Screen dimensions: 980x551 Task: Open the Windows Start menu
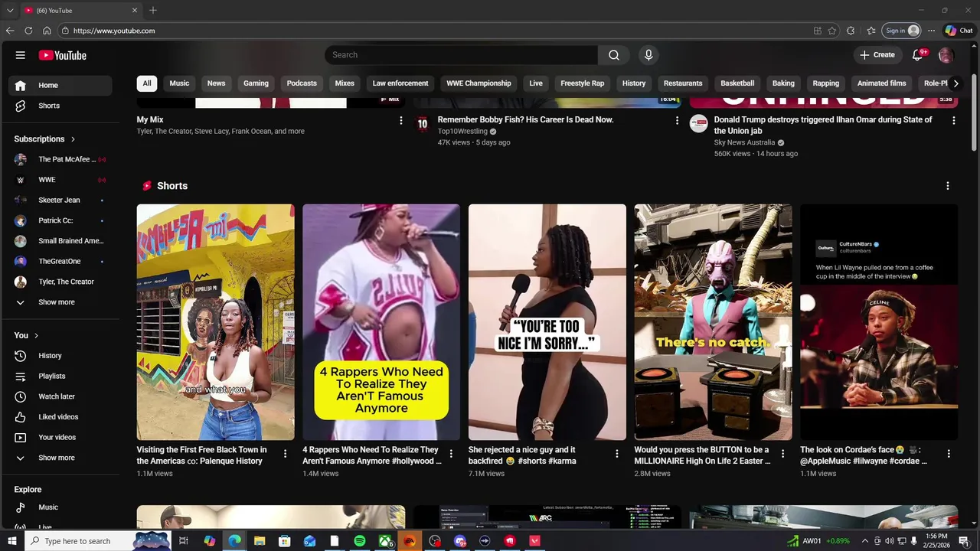tap(12, 541)
